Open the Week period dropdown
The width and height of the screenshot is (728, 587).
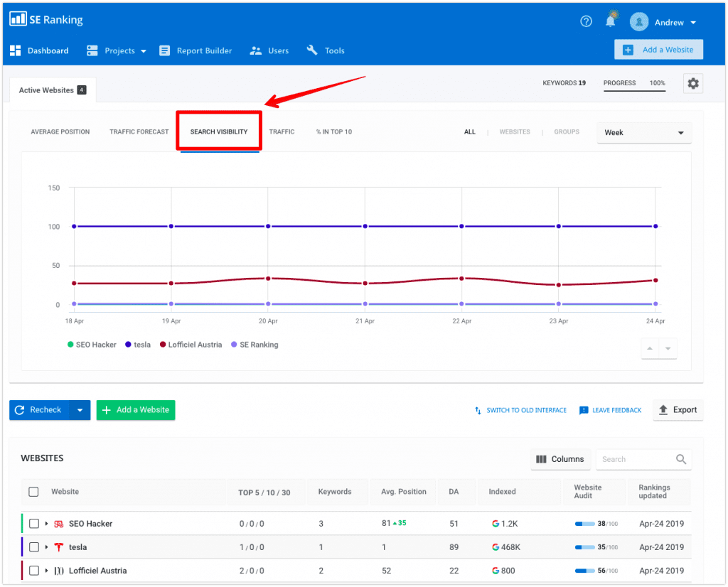point(644,133)
